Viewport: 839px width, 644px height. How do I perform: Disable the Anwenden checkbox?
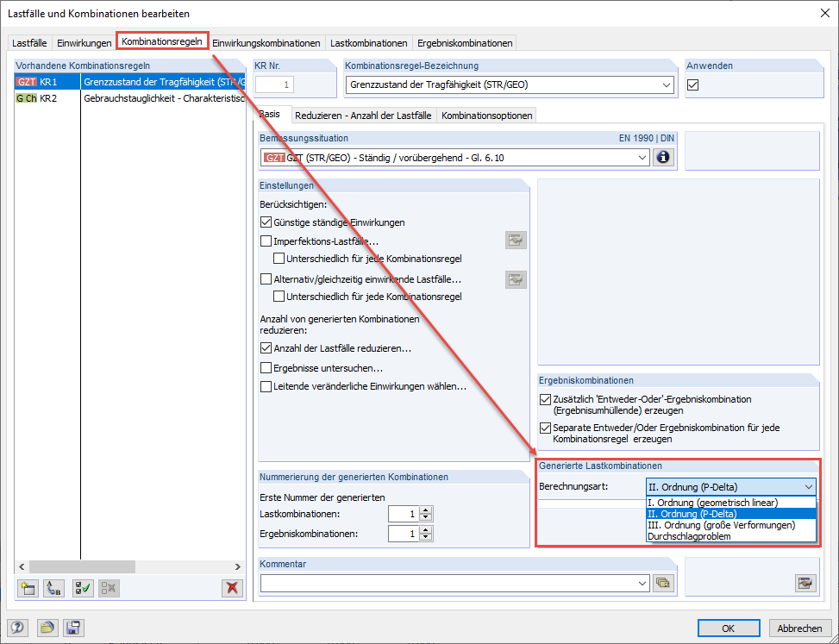point(692,84)
